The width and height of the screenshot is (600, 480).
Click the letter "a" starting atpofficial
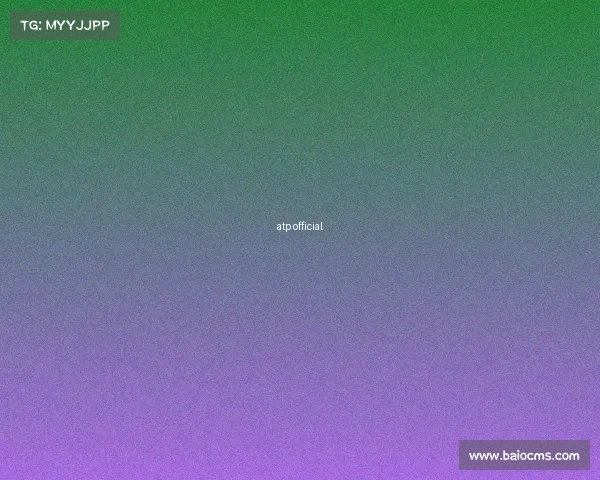pos(279,227)
